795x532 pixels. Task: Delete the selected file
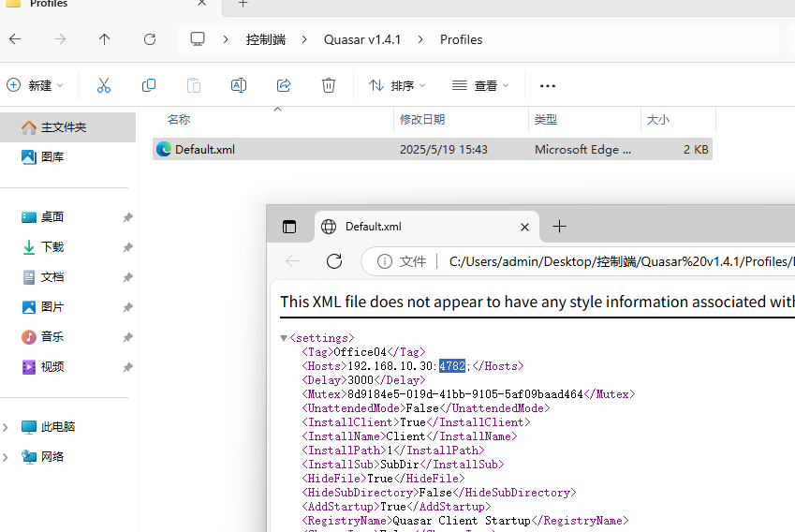329,85
